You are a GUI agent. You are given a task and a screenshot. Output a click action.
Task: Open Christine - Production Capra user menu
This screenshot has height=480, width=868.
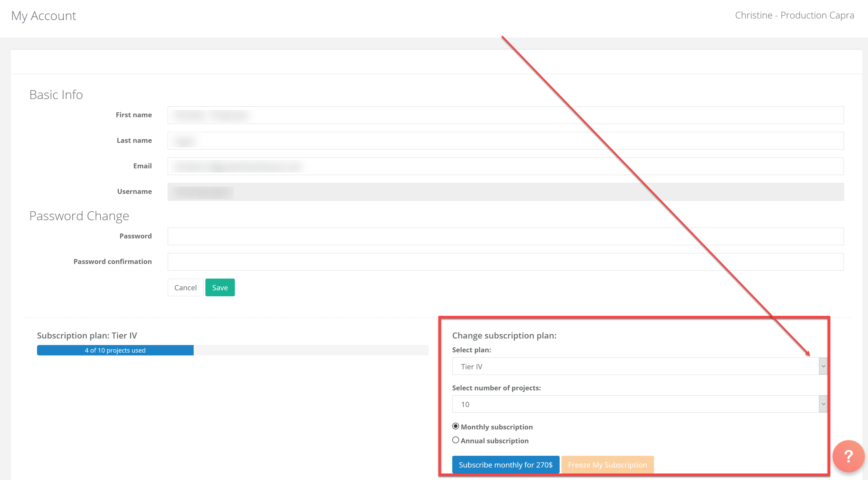pos(794,15)
